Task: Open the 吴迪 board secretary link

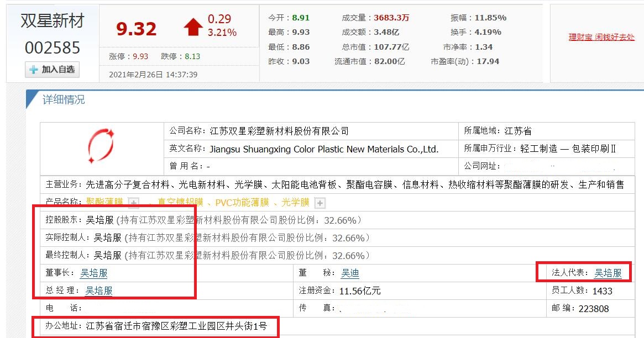Action: [350, 273]
